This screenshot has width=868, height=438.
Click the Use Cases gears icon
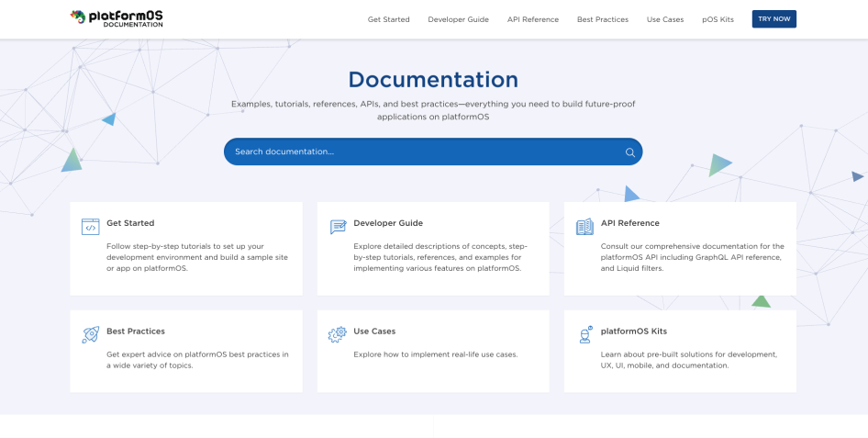tap(337, 334)
